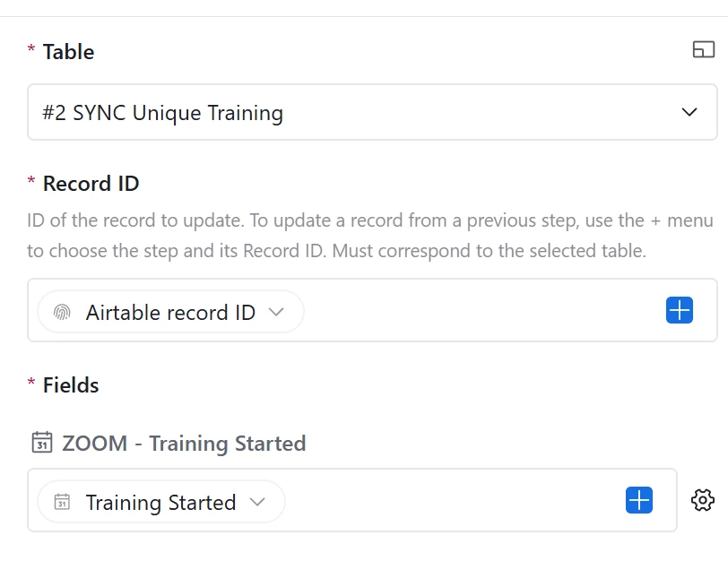This screenshot has width=728, height=561.
Task: Click the Record ID help description text
Action: tap(370, 236)
